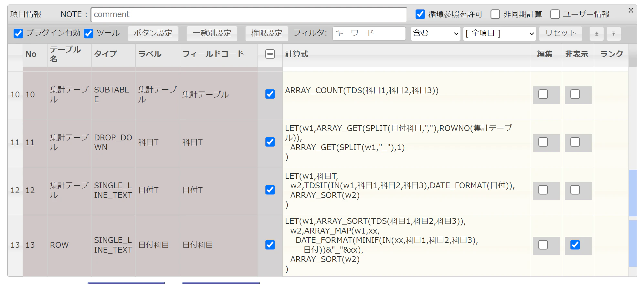Image resolution: width=644 pixels, height=284 pixels.
Task: Click the fullscreen expand icon
Action: click(x=631, y=10)
